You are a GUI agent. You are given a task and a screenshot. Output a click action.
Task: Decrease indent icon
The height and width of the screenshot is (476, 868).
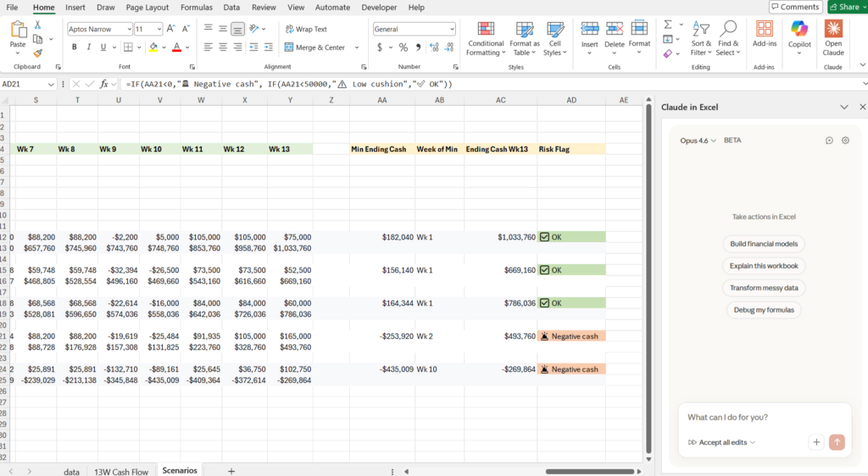253,47
